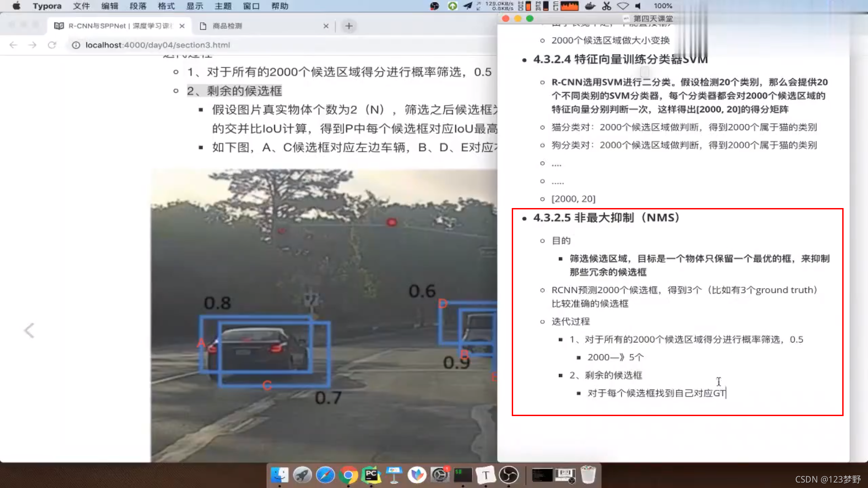
Task: Open a new browser tab
Action: [349, 26]
